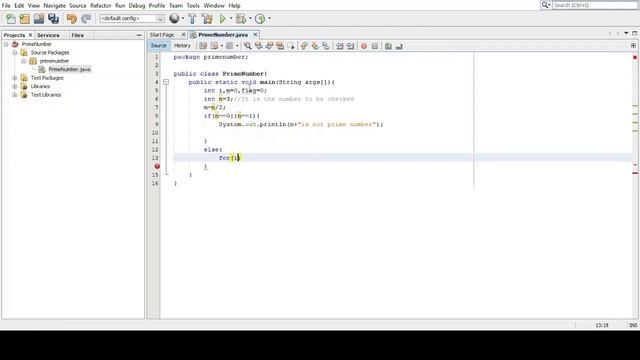Switch to the Files tab

pos(78,36)
